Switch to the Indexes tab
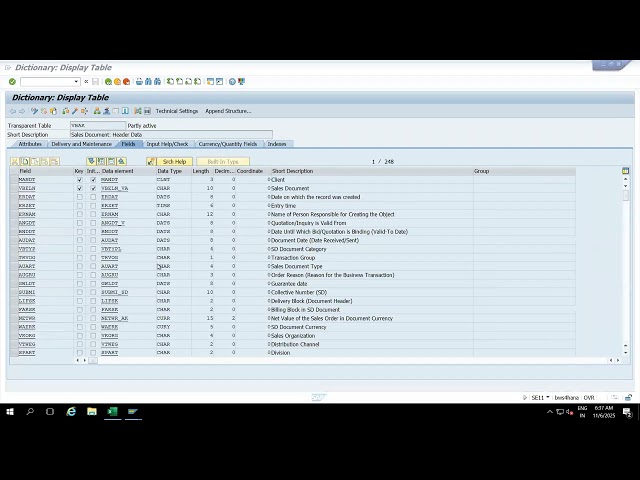 pyautogui.click(x=277, y=144)
